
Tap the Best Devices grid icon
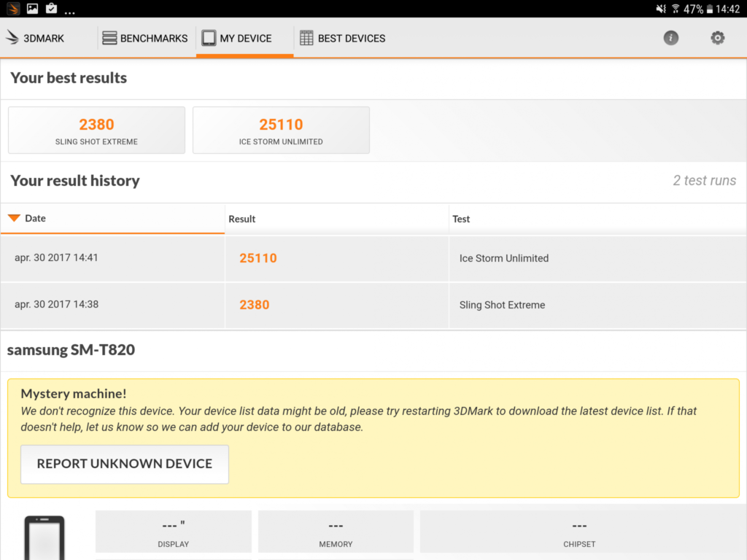(306, 38)
